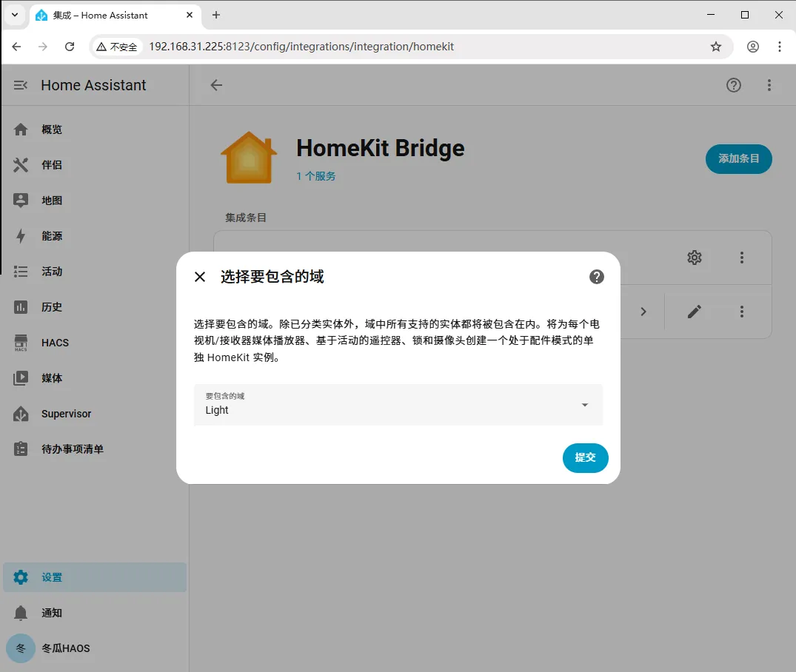
Task: Open the Chrome three-dot menu
Action: tap(779, 47)
